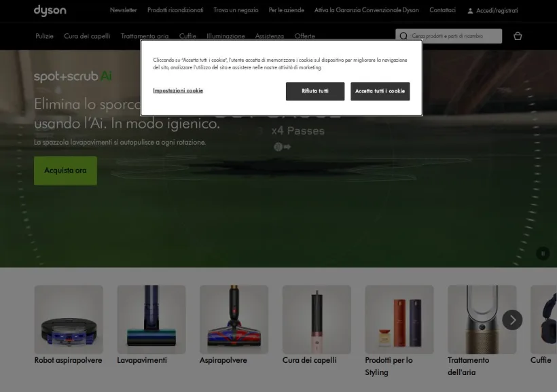Select the Prodotti per lo Styling thumbnail
557x392 pixels.
[x=399, y=319]
